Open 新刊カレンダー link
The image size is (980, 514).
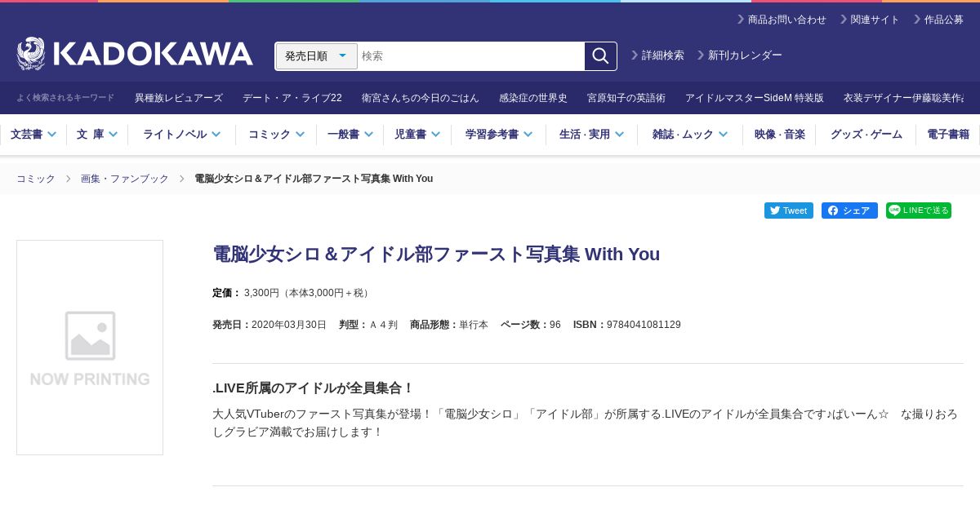pos(740,55)
